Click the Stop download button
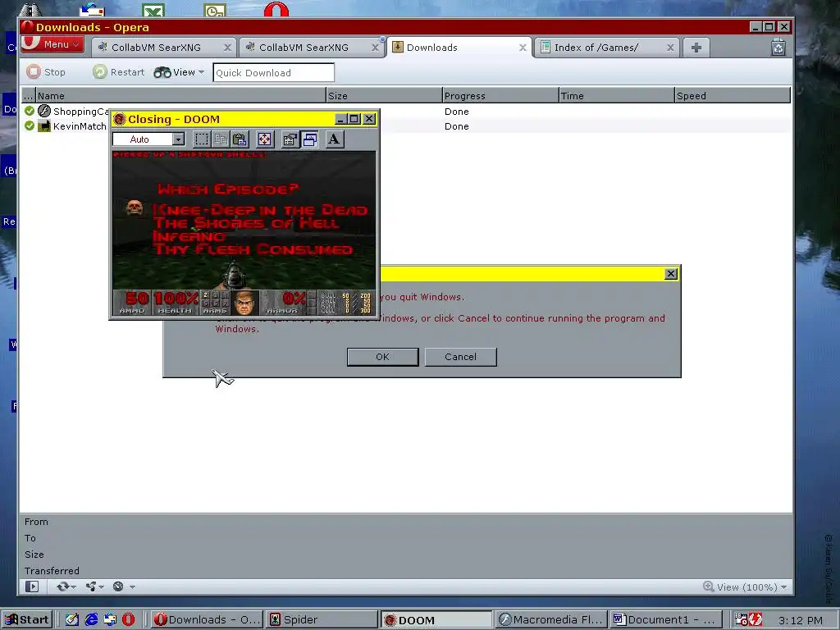This screenshot has width=840, height=630. (46, 72)
